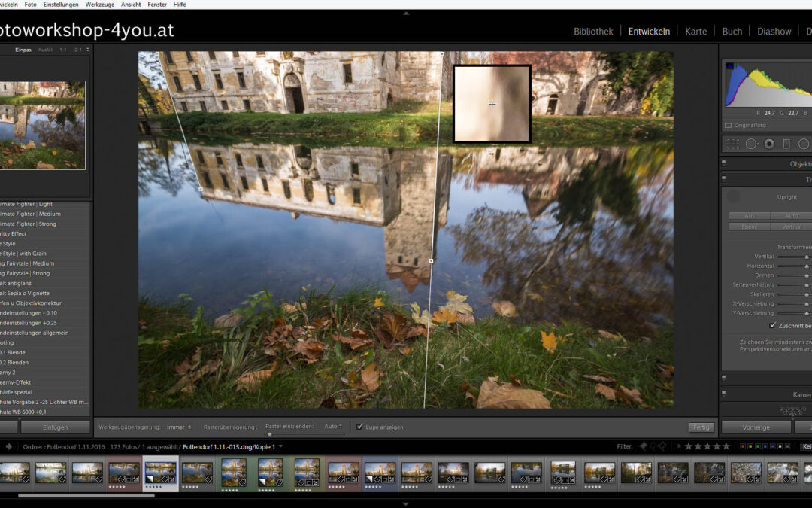Toggle the Originalfoto option under histogram
Viewport: 812px width, 508px height.
728,126
